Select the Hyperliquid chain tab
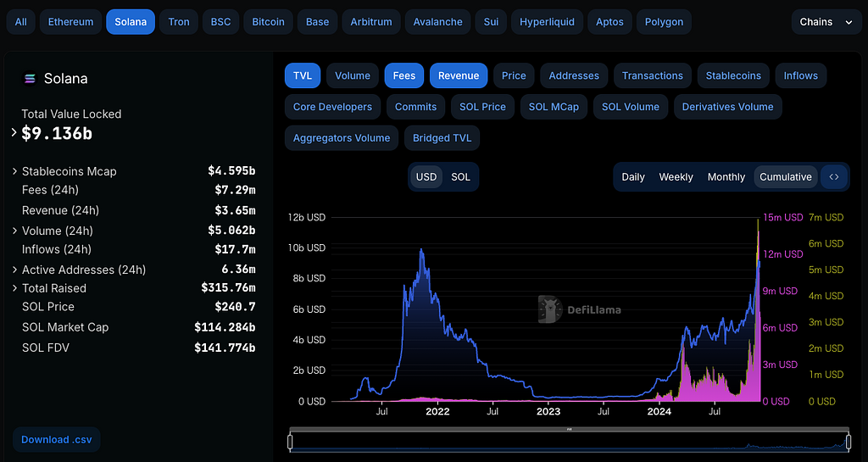The width and height of the screenshot is (868, 462). pyautogui.click(x=547, y=22)
